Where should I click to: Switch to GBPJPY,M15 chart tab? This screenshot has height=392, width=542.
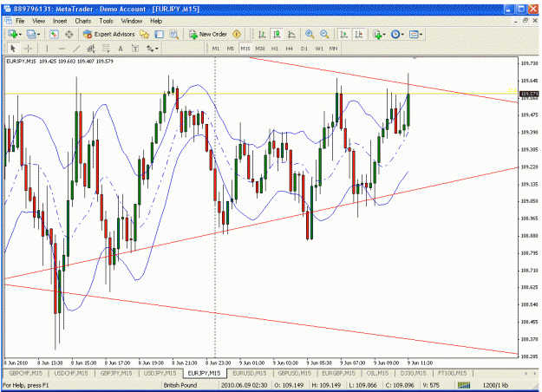(116, 373)
